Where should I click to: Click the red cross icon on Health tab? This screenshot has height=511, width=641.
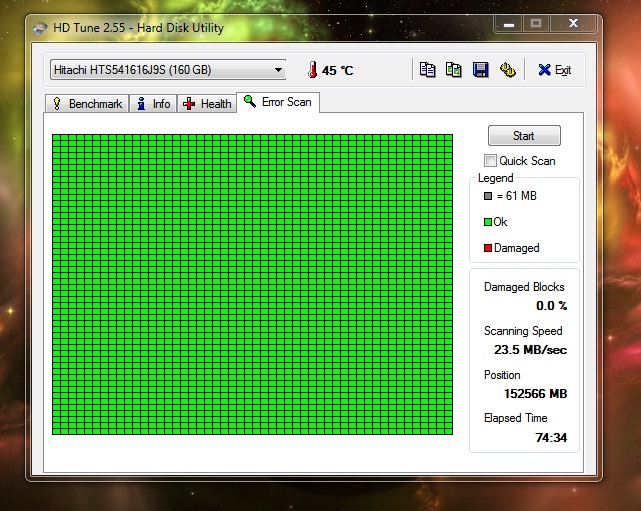tap(189, 103)
